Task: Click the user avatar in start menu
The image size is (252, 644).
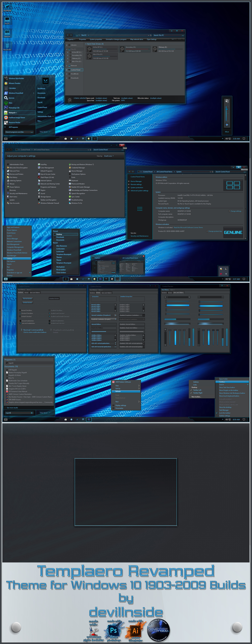Action: (x=45, y=81)
